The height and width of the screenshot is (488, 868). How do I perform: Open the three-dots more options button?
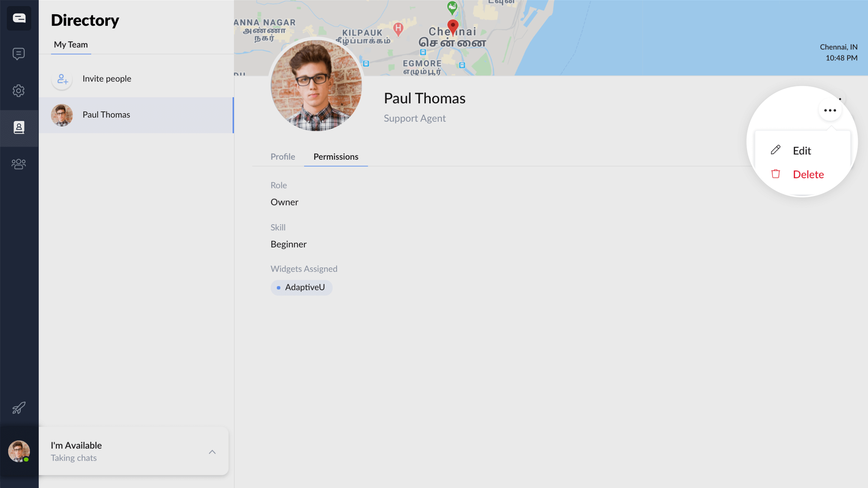point(830,110)
